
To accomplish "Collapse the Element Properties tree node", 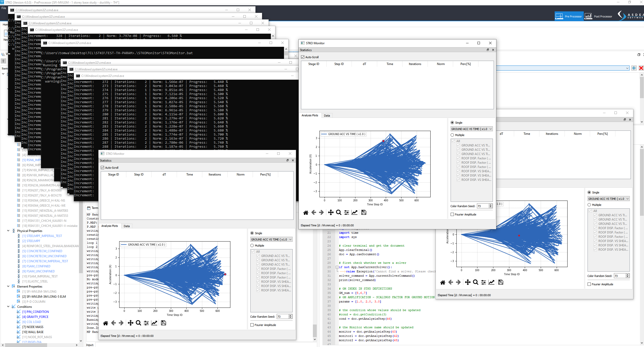I will [x=8, y=286].
